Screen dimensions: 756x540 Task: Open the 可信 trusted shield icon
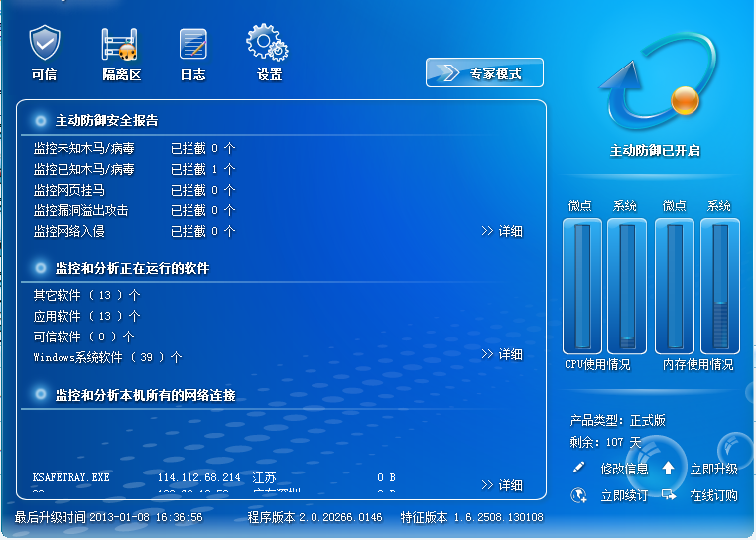44,45
